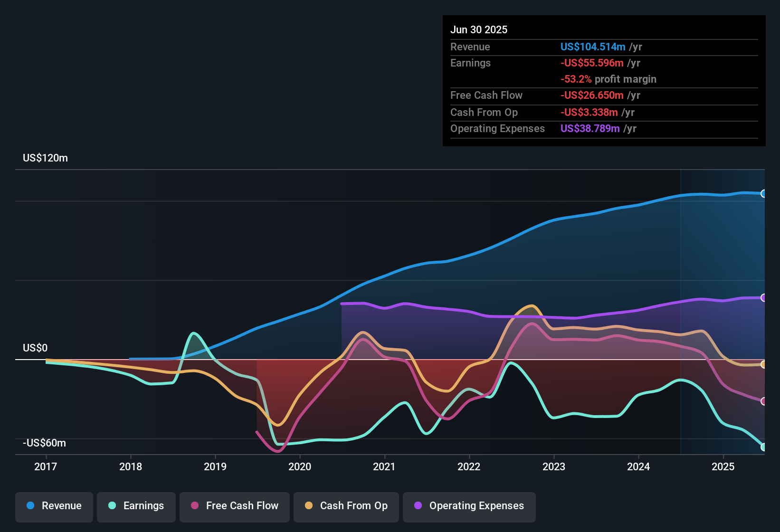Toggle the Earnings series off
780x532 pixels.
click(136, 506)
